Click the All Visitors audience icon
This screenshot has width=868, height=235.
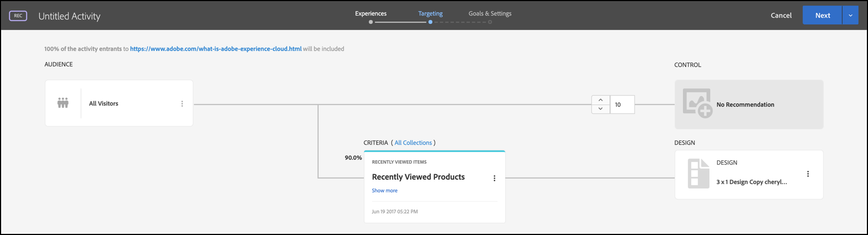63,103
